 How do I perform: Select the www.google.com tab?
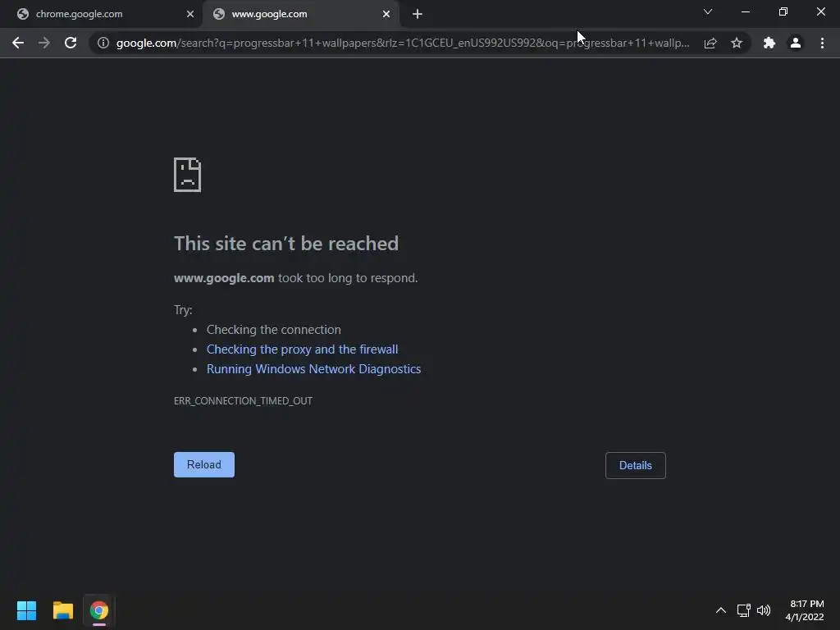pos(300,15)
